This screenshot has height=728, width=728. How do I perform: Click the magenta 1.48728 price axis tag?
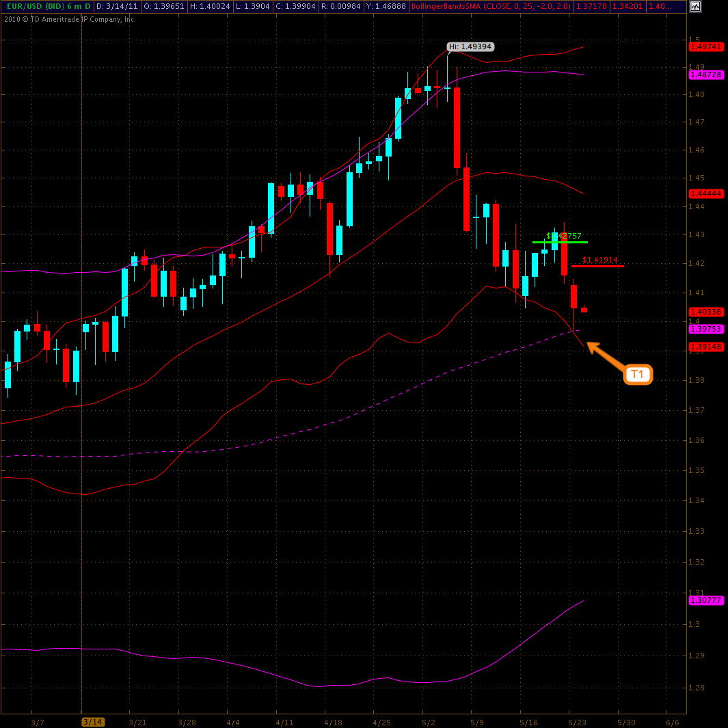point(706,75)
